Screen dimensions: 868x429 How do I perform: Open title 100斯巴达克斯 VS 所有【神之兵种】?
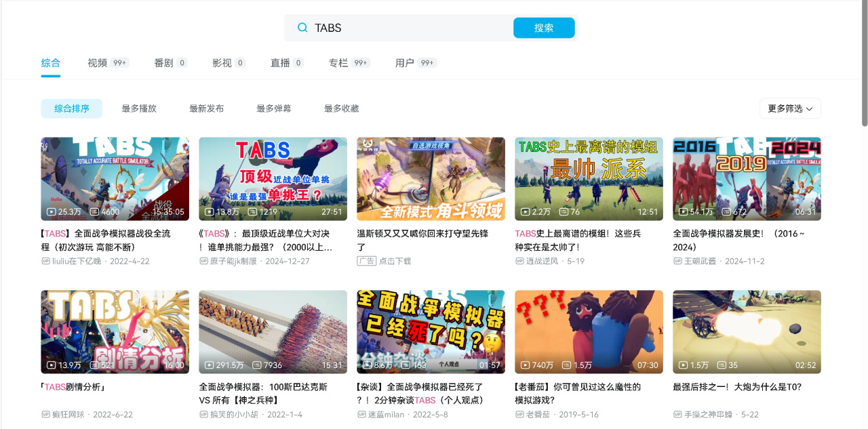tap(264, 393)
